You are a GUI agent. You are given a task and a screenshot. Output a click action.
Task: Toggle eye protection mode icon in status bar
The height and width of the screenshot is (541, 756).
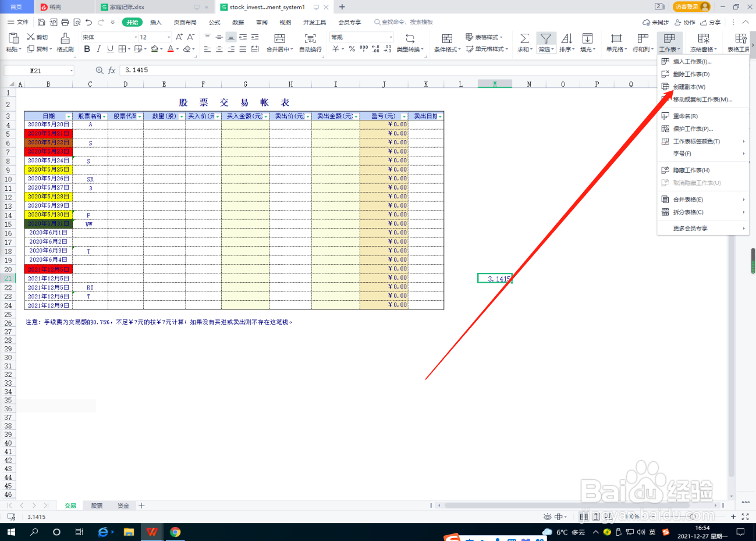click(547, 517)
